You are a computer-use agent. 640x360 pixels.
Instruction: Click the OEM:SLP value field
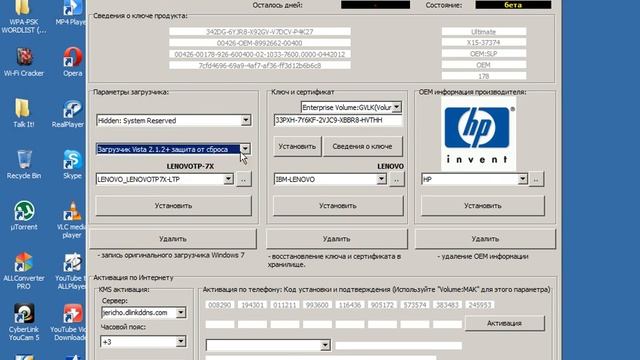pos(484,53)
